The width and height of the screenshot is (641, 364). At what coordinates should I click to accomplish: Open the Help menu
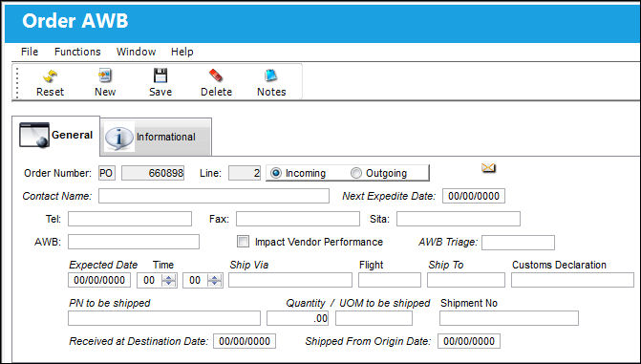[x=182, y=52]
